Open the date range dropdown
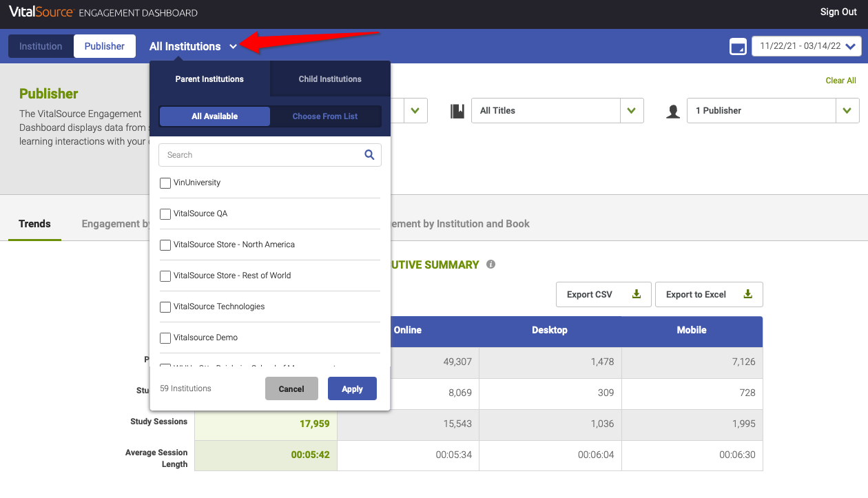 (x=807, y=46)
